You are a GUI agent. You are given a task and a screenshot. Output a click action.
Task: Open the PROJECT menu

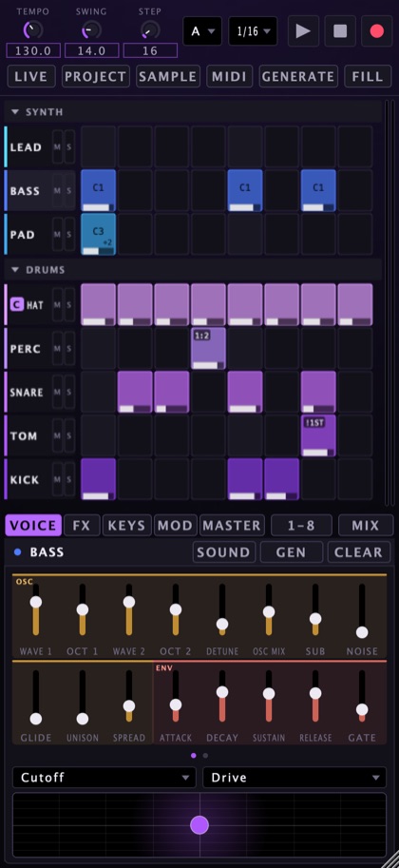pos(96,76)
